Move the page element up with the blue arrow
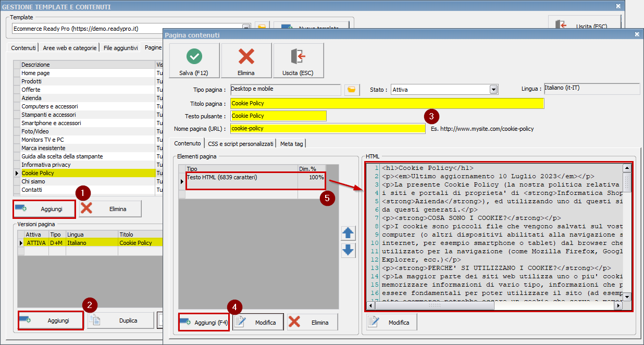This screenshot has width=644, height=345. click(x=348, y=233)
